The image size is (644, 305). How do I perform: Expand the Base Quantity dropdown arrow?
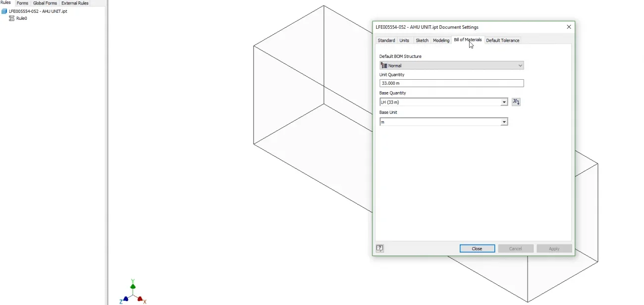[504, 102]
